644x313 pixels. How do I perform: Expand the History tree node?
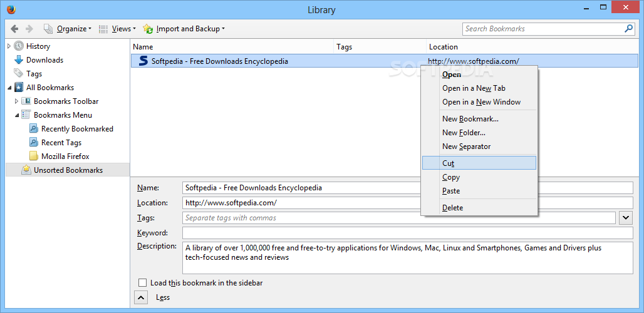point(9,46)
